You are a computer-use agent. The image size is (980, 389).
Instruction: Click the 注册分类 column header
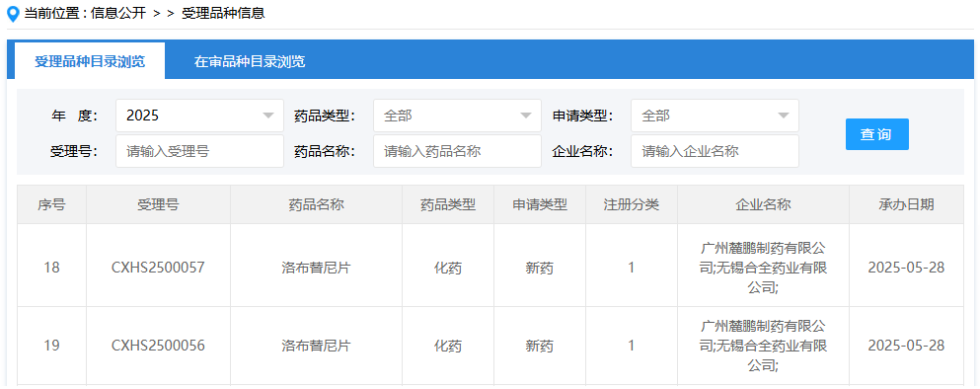point(632,204)
